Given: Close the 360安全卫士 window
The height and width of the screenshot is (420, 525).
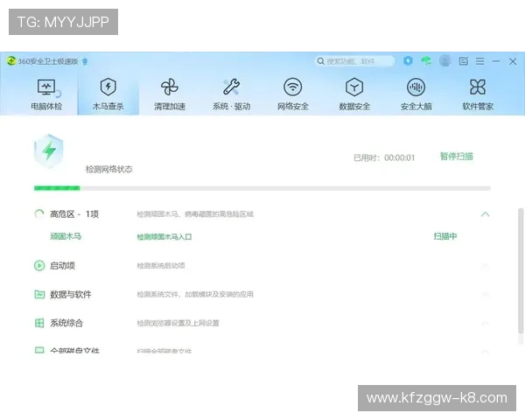Looking at the screenshot, I should pos(513,61).
